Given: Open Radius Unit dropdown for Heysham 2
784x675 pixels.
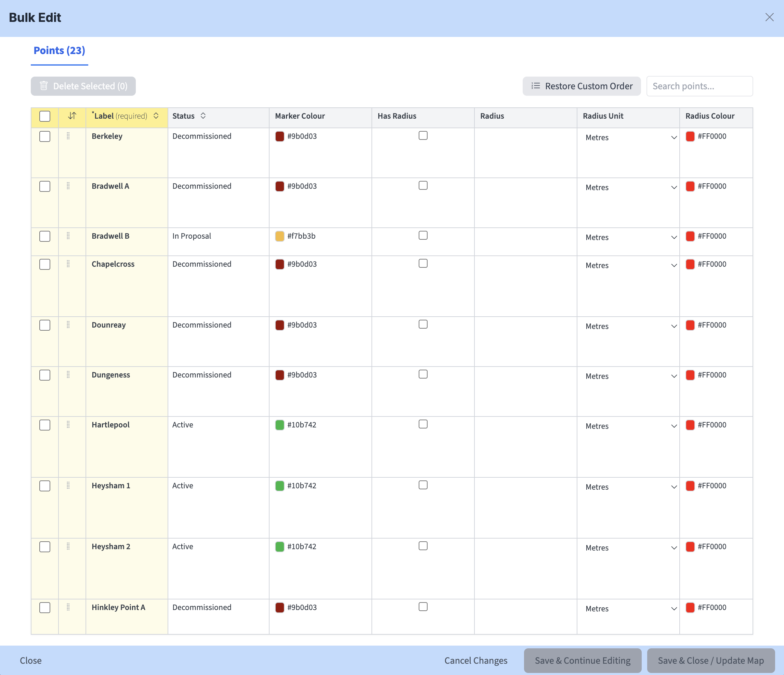Looking at the screenshot, I should [x=630, y=548].
